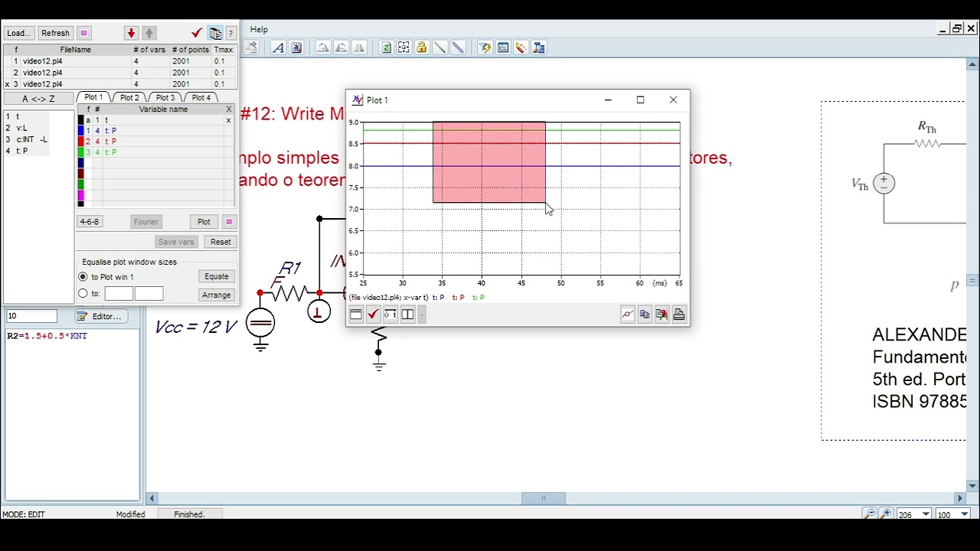Click the input field containing 10
This screenshot has width=980, height=551.
[31, 316]
